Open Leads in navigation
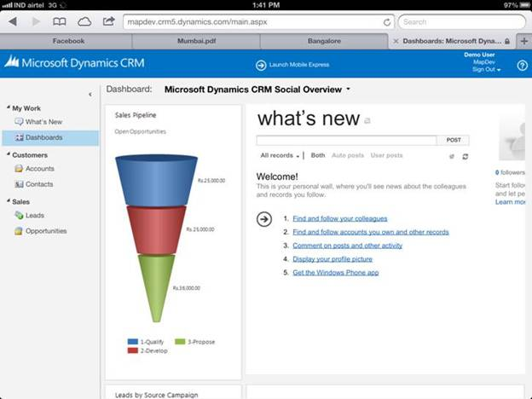 35,216
